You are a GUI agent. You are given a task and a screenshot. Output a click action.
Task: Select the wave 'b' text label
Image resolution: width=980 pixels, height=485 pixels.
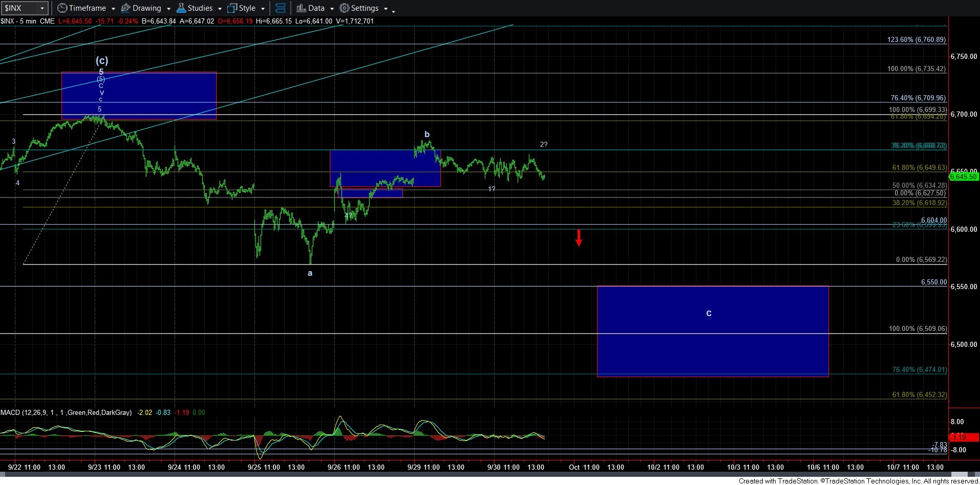click(x=427, y=135)
